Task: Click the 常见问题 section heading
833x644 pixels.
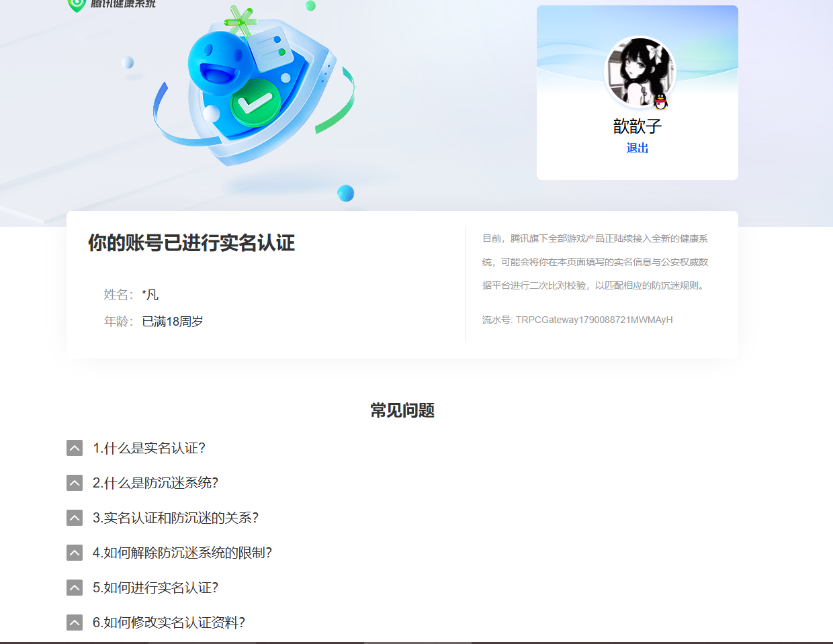Action: coord(402,410)
